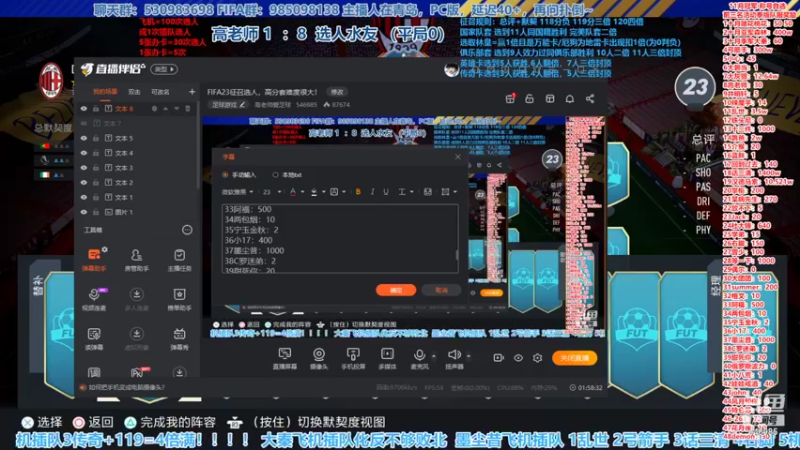Viewport: 800px width, 450px height.
Task: Click the record video camera icon
Action: (498, 358)
